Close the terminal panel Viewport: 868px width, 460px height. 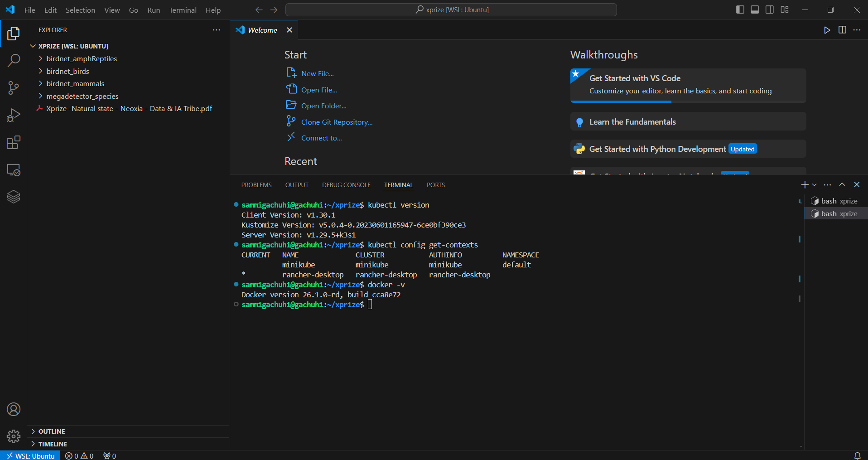click(857, 184)
